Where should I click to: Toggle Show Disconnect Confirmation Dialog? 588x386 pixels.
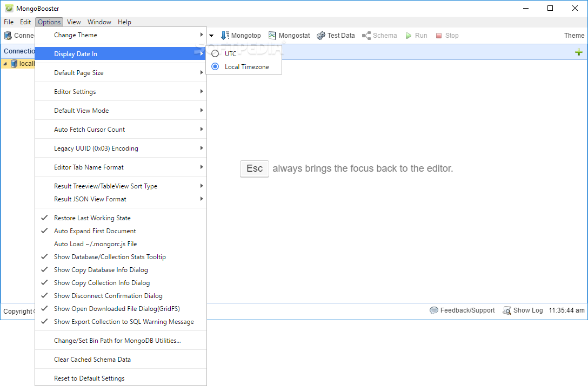pos(121,296)
